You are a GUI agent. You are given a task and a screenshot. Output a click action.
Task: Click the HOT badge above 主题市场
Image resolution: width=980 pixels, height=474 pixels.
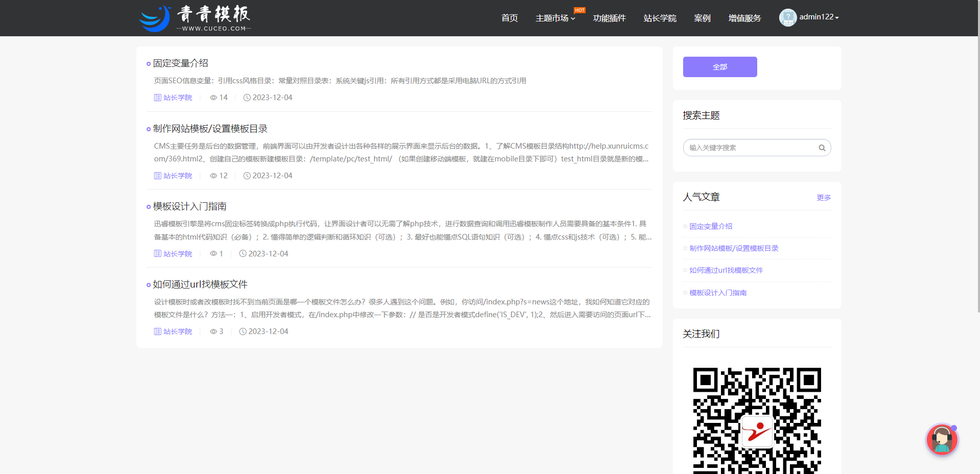pyautogui.click(x=579, y=9)
